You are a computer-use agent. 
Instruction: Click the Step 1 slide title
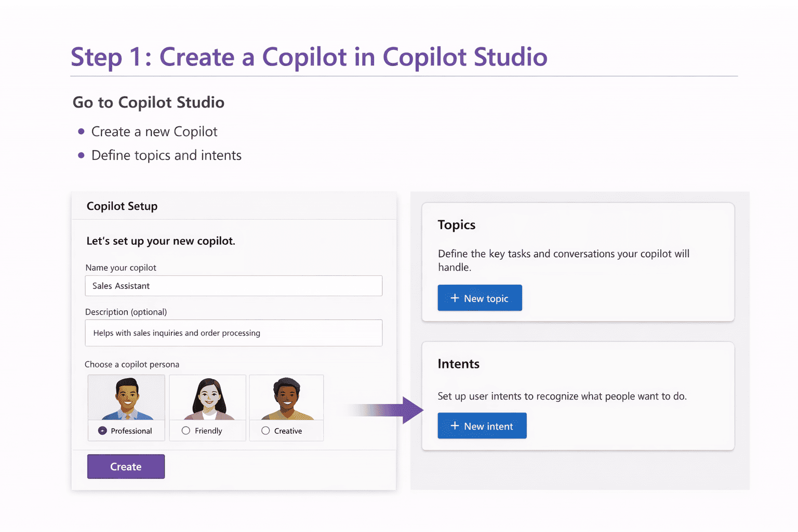309,57
